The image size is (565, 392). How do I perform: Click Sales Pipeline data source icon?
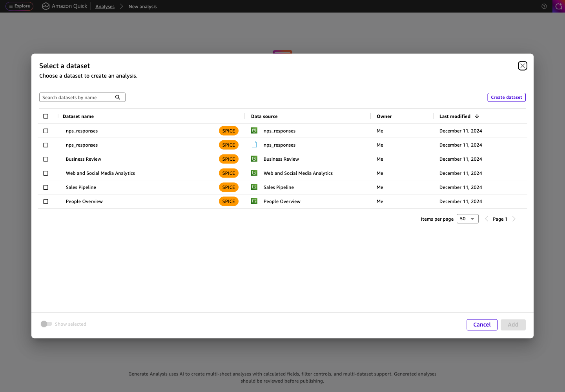tap(254, 187)
